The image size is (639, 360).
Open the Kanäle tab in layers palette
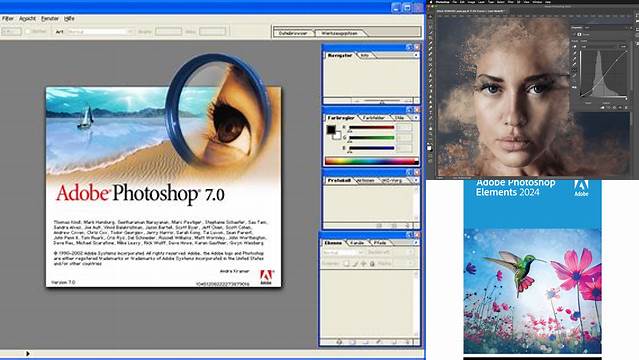357,243
